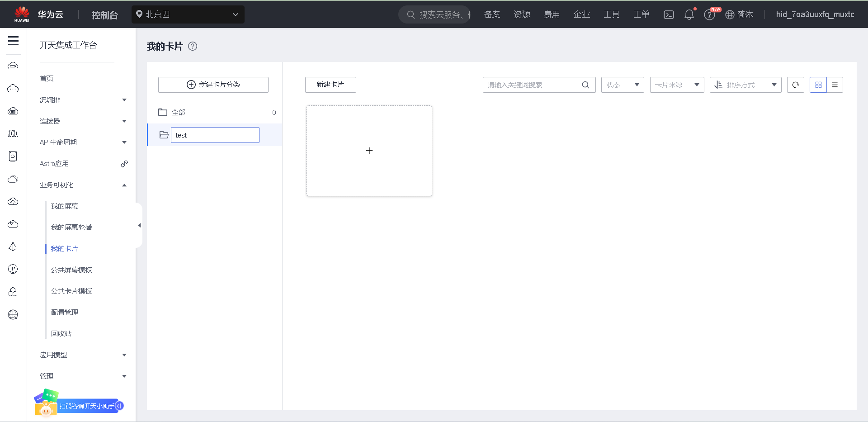Image resolution: width=868 pixels, height=422 pixels.
Task: Click the plus to add a new card
Action: tap(369, 151)
